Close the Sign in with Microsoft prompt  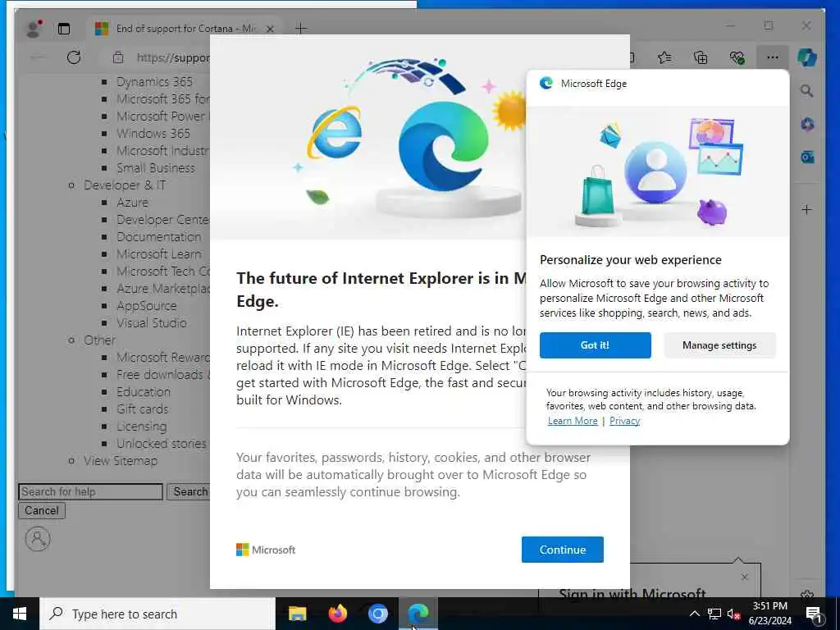pyautogui.click(x=745, y=577)
